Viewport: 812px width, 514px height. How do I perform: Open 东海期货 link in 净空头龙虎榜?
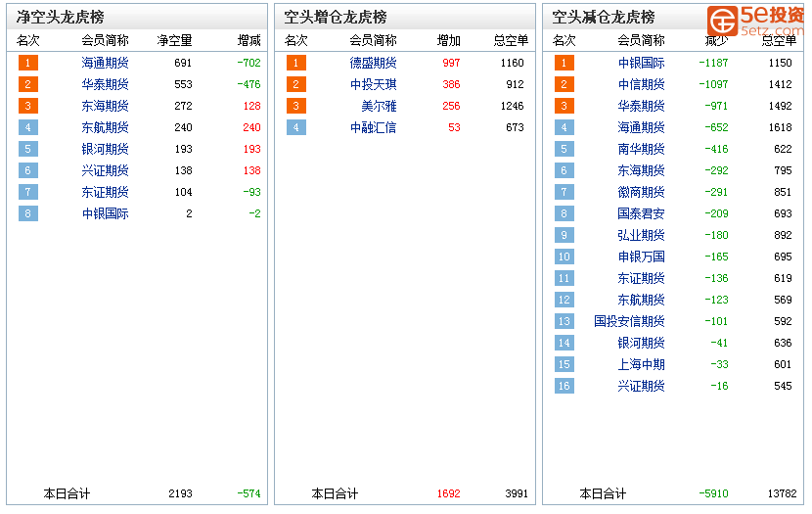[x=105, y=106]
